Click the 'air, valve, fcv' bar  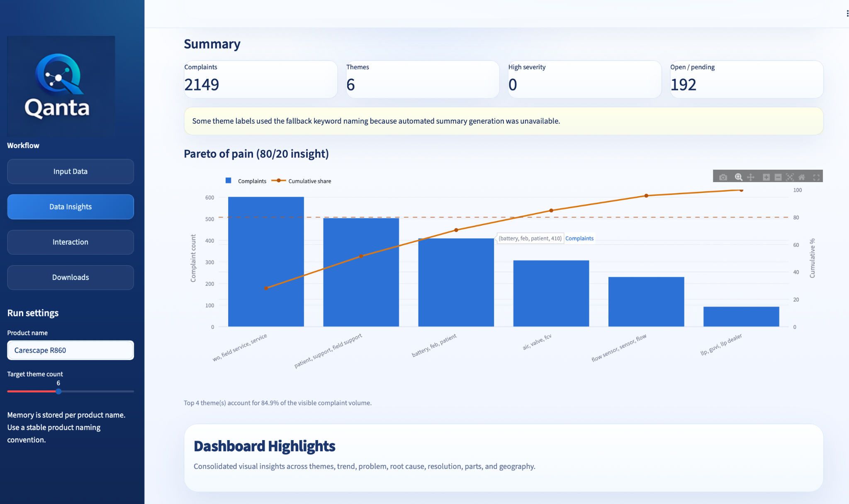pos(551,293)
